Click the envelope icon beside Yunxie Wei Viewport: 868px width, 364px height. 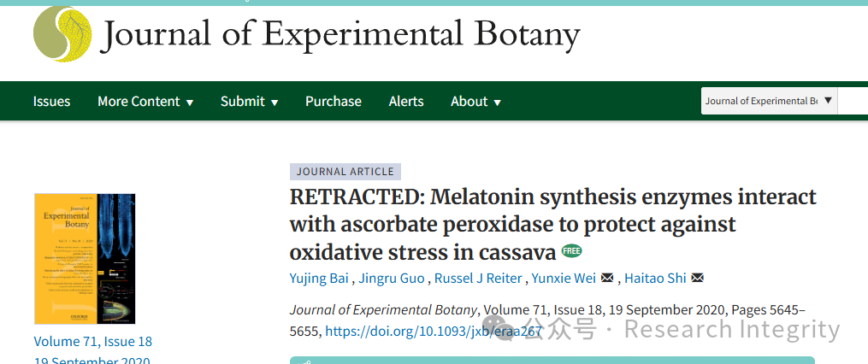[x=607, y=278]
